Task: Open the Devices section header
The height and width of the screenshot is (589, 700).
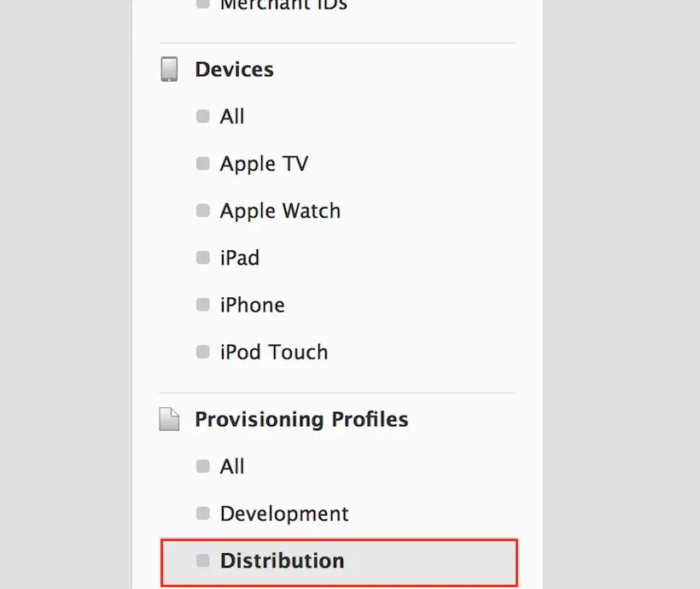Action: click(x=235, y=69)
